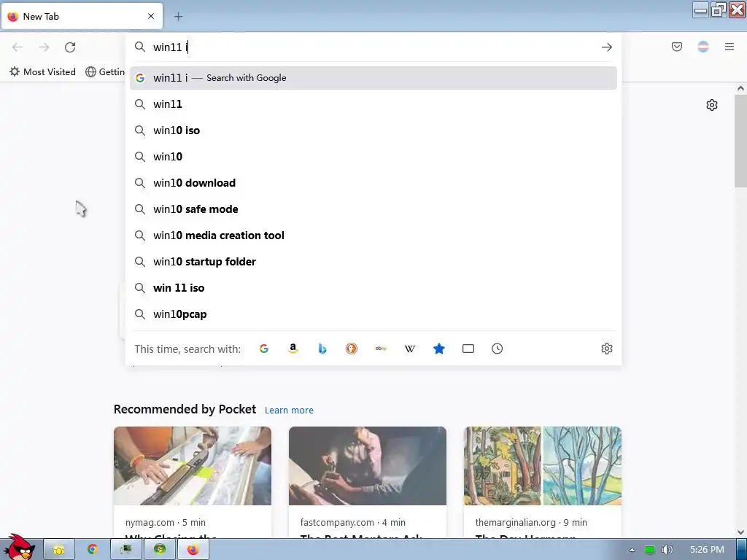Open the Firefox account avatar icon
Screen dimensions: 747x560
point(703,47)
